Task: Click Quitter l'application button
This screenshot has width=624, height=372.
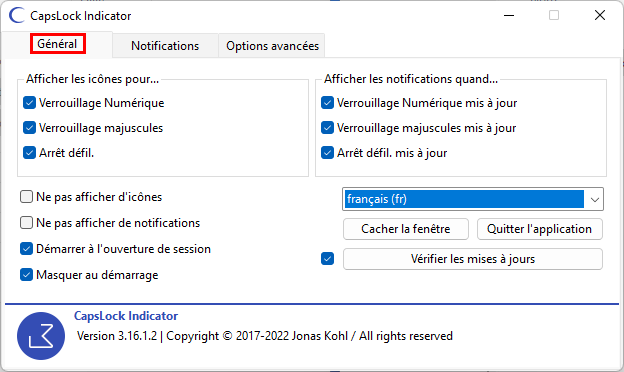Action: 540,229
